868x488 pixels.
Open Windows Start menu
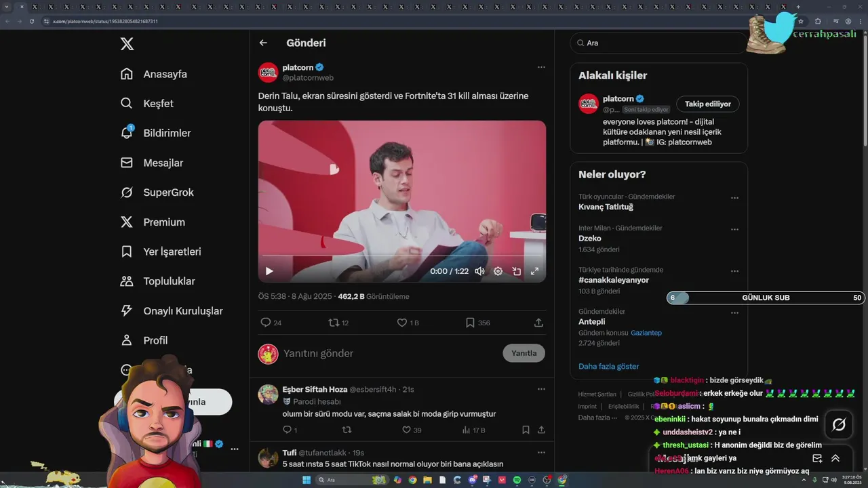306,480
